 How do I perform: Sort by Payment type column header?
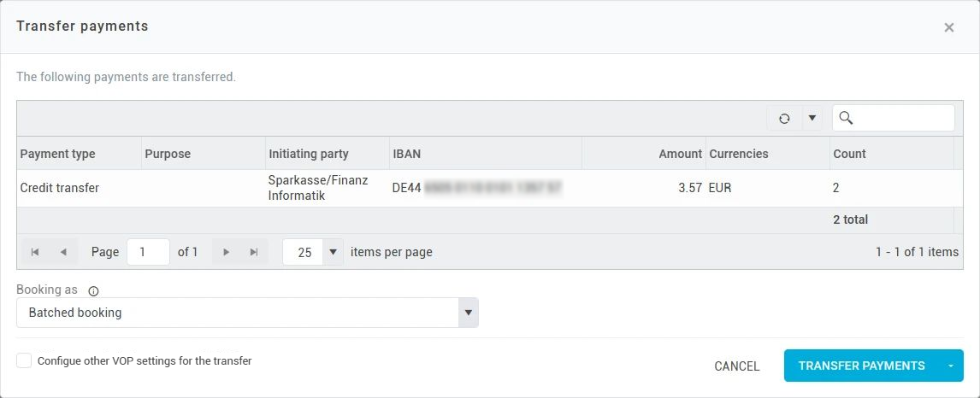point(58,154)
